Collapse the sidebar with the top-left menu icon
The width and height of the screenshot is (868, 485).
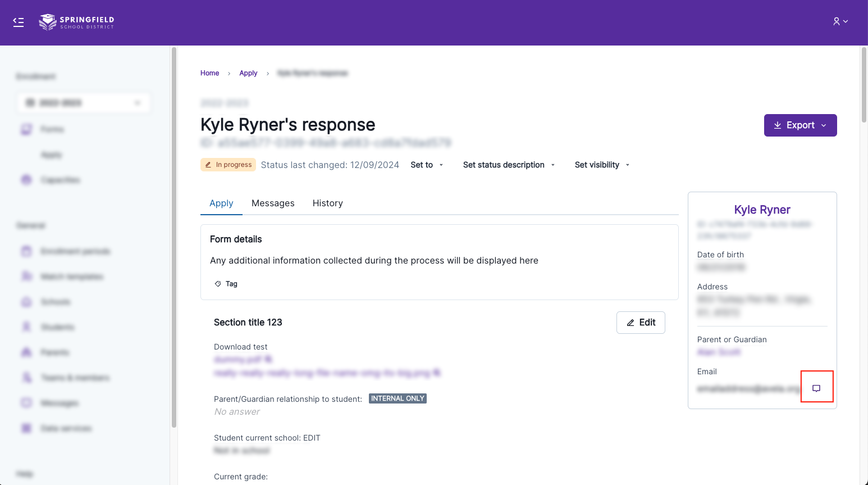(19, 22)
